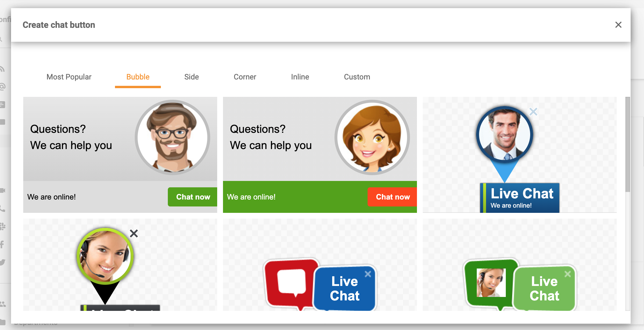The image size is (644, 330).
Task: Click the Slack integration icon
Action: pyautogui.click(x=3, y=226)
